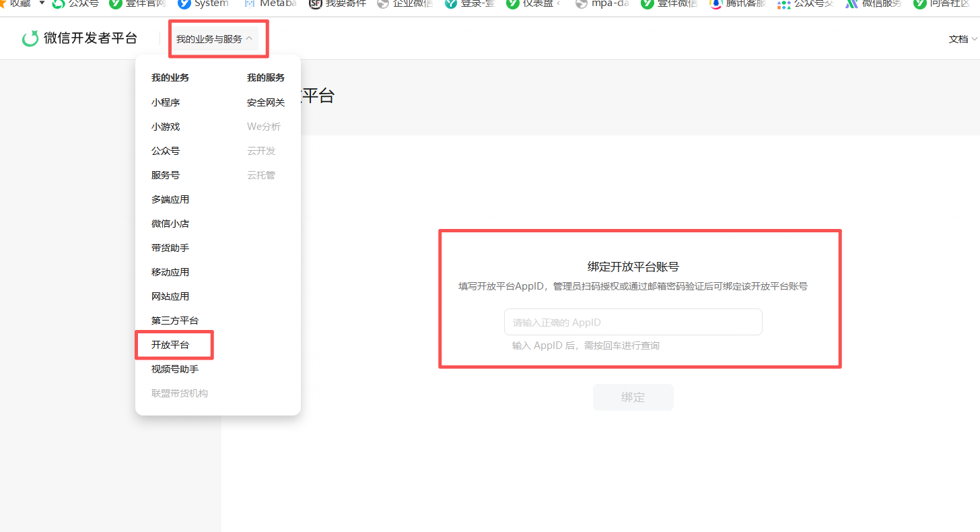Choose 视频号助手 from the menu
This screenshot has height=532, width=980.
(x=175, y=369)
